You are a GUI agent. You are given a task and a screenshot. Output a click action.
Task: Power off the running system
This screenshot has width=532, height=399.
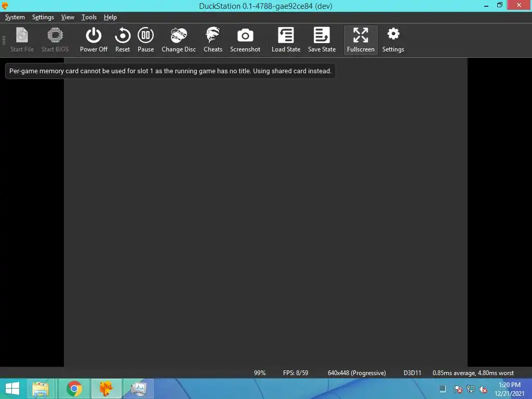94,39
